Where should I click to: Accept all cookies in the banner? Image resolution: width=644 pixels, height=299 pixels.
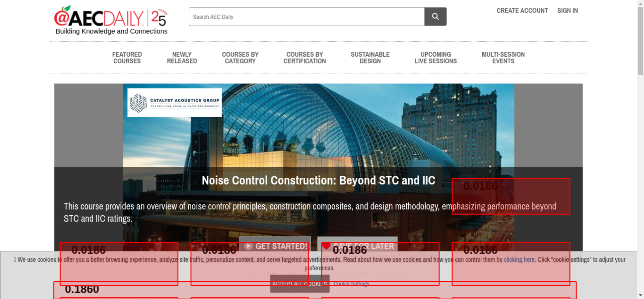point(299,284)
